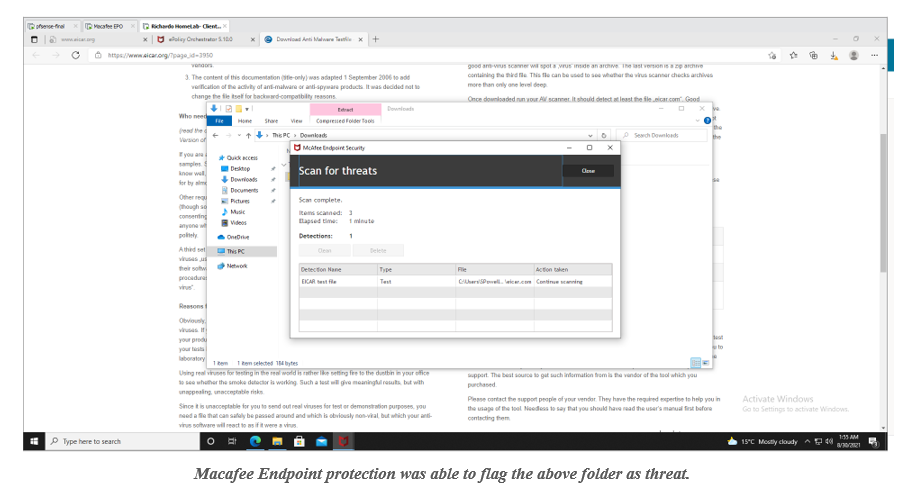Expand Explorer recent locations dropdown arrow
903x490 pixels.
[239, 135]
